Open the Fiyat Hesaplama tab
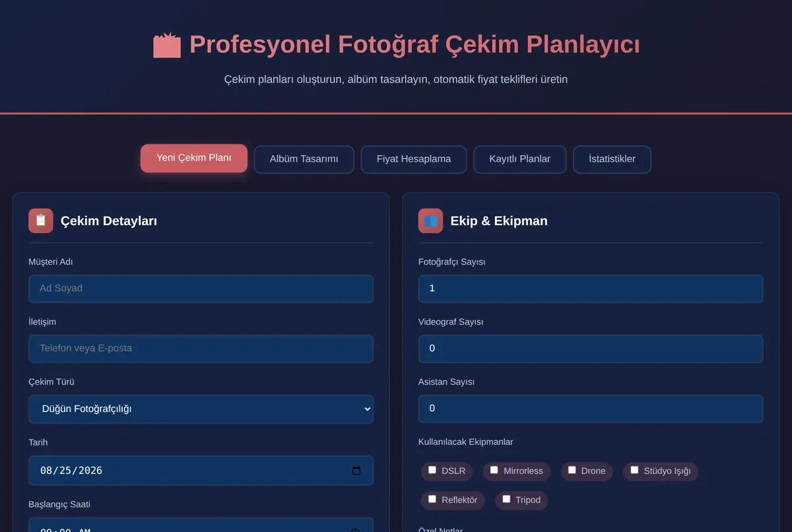Image resolution: width=792 pixels, height=532 pixels. point(414,159)
